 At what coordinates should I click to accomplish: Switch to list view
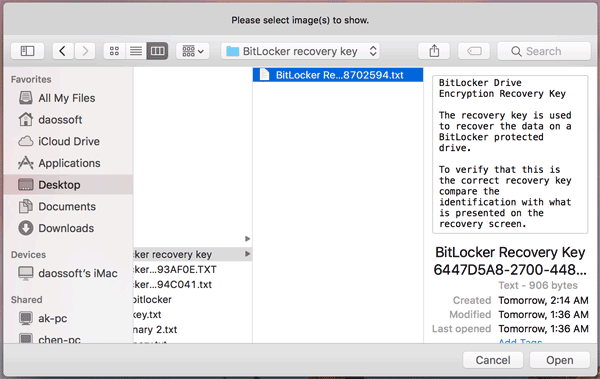coord(136,51)
